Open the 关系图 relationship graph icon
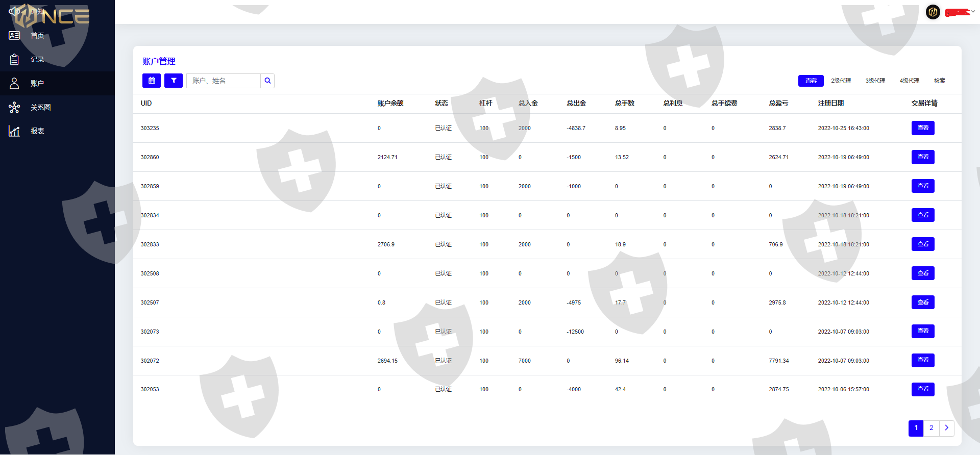 pos(14,108)
